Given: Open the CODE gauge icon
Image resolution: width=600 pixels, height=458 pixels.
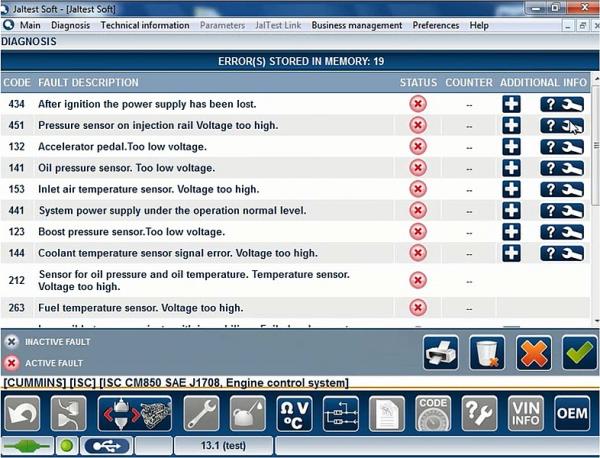Looking at the screenshot, I should tap(433, 414).
